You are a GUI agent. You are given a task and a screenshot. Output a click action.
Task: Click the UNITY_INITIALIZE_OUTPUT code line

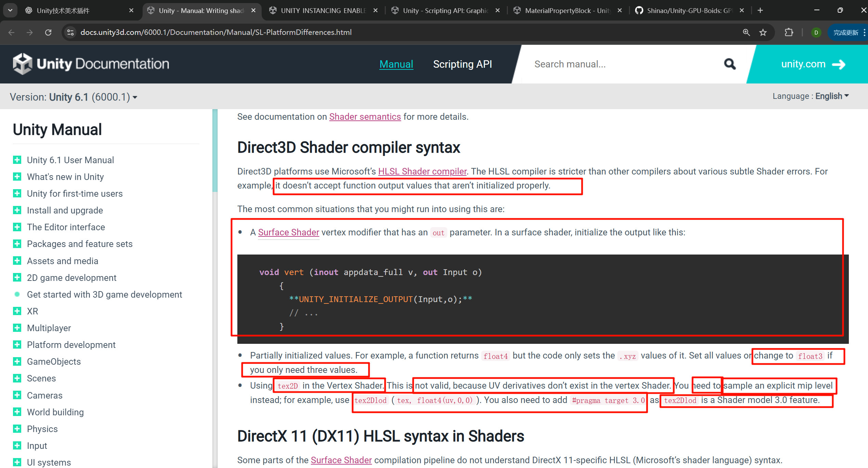[380, 299]
